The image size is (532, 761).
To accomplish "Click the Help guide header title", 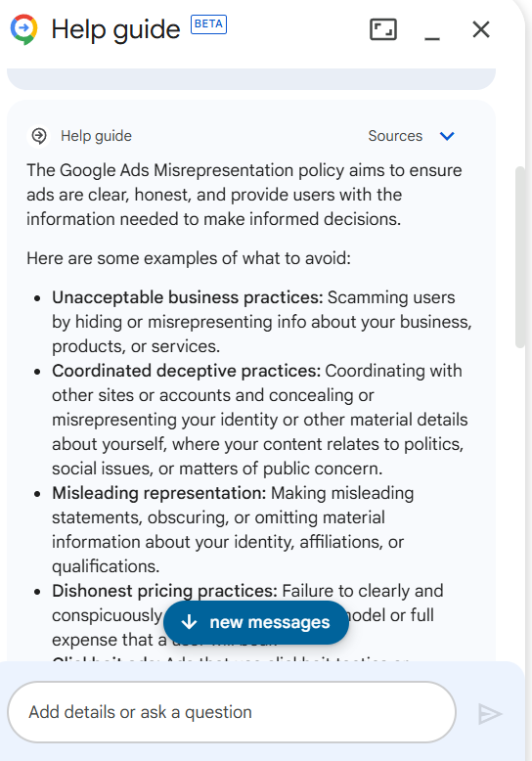I will (x=115, y=29).
